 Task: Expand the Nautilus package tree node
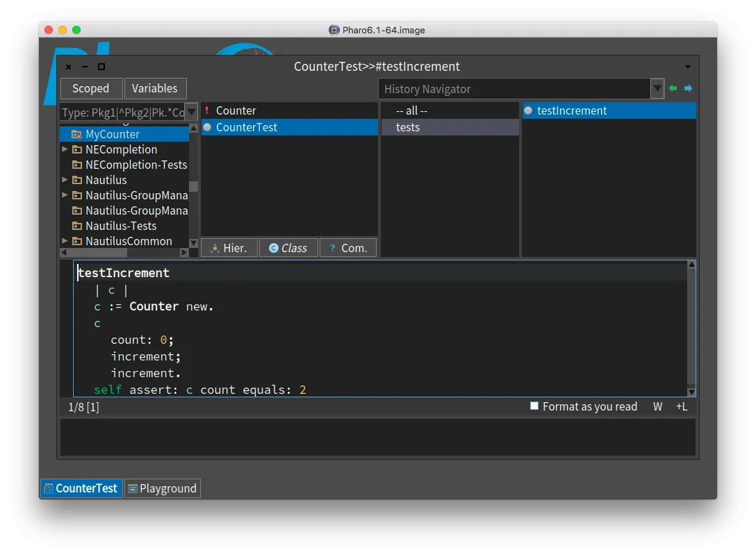pos(65,180)
